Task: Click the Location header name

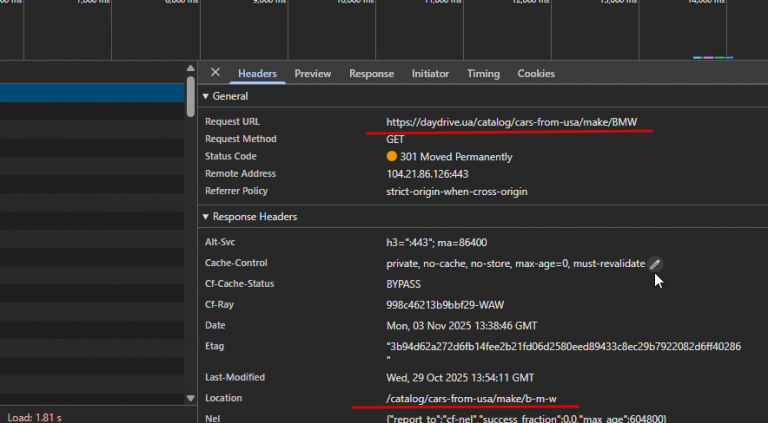Action: coord(223,398)
